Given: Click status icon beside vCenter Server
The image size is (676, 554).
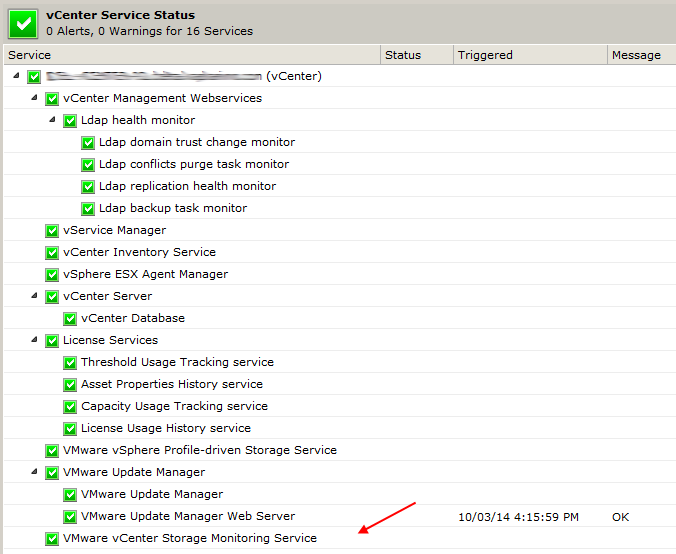Looking at the screenshot, I should point(52,297).
